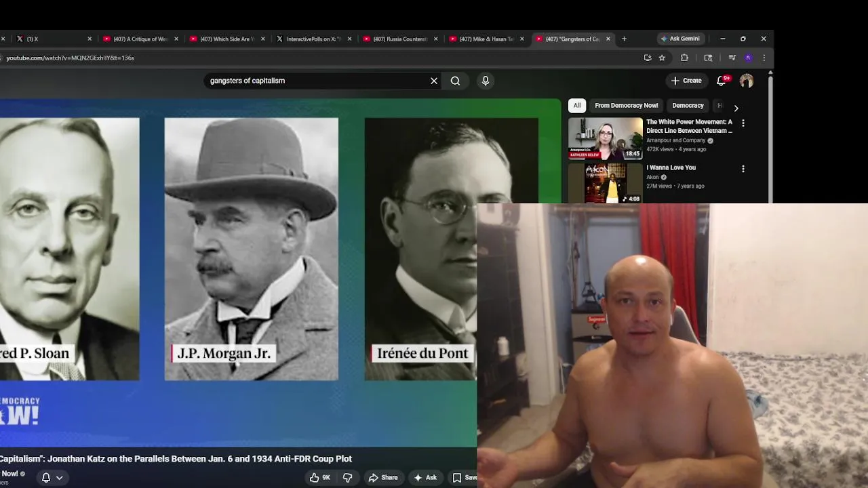Select the From Democracy Now! chip
Viewport: 868px width, 488px height.
click(627, 106)
